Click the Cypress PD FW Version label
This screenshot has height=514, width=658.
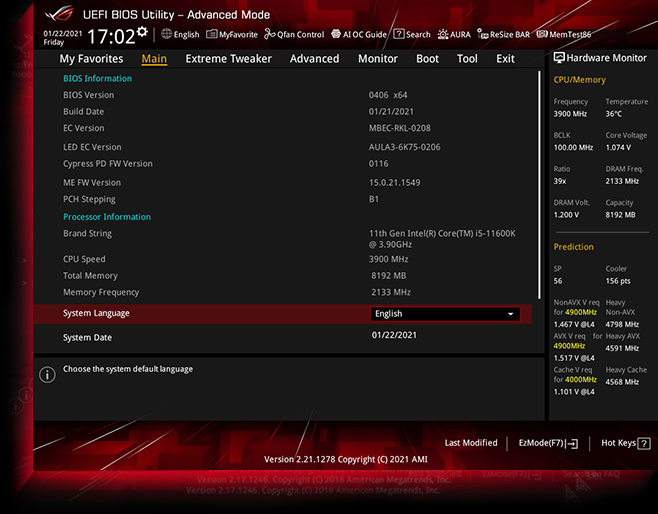tap(108, 164)
